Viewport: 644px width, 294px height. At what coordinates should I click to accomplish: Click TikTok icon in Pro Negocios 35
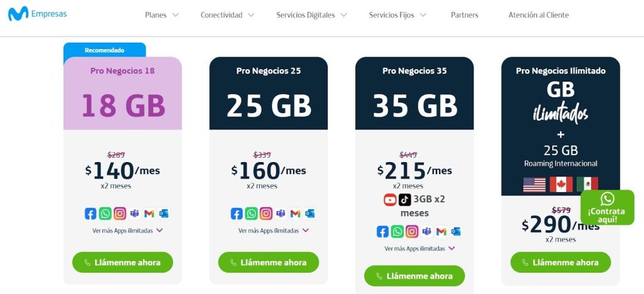point(405,200)
